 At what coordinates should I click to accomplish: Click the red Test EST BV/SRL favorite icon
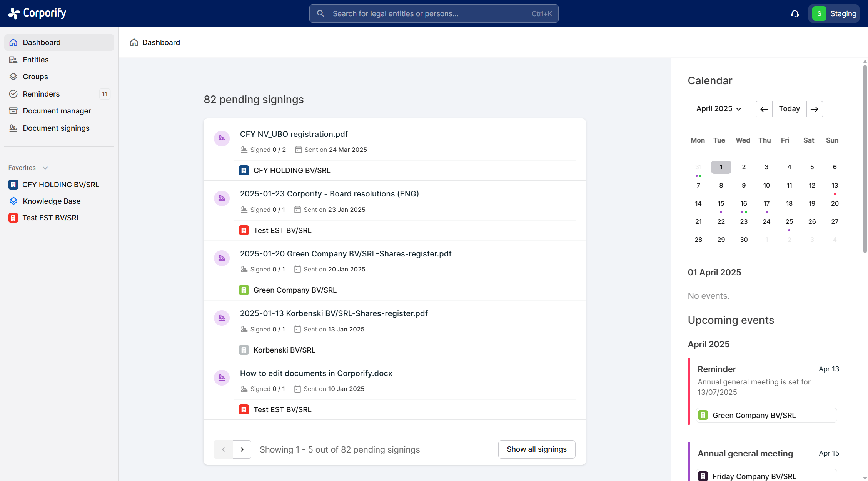click(13, 218)
